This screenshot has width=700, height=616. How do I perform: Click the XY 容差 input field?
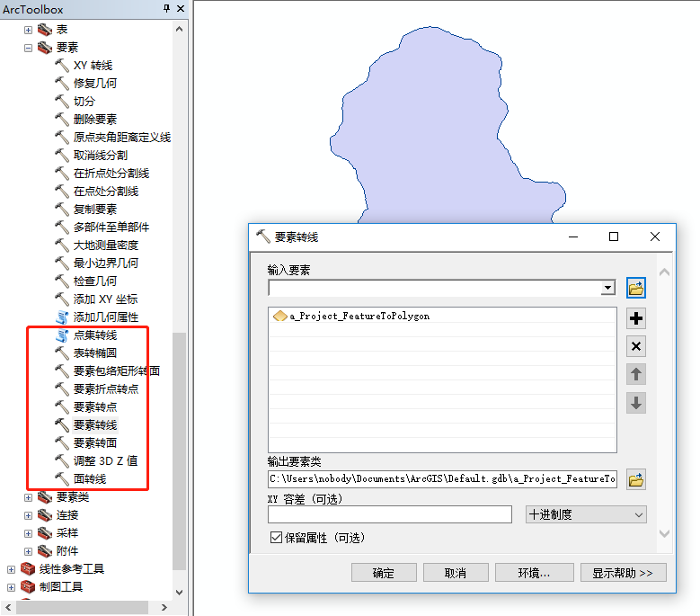coord(390,514)
